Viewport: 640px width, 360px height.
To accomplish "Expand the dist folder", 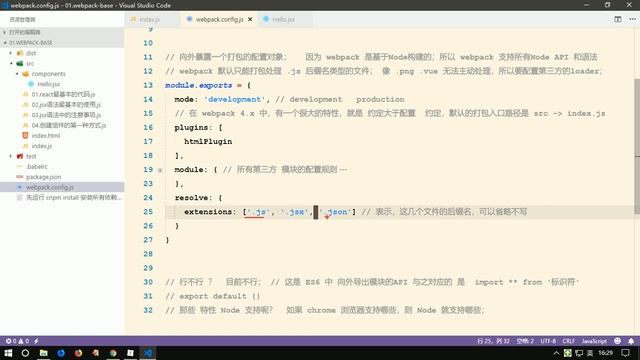I will [11, 53].
